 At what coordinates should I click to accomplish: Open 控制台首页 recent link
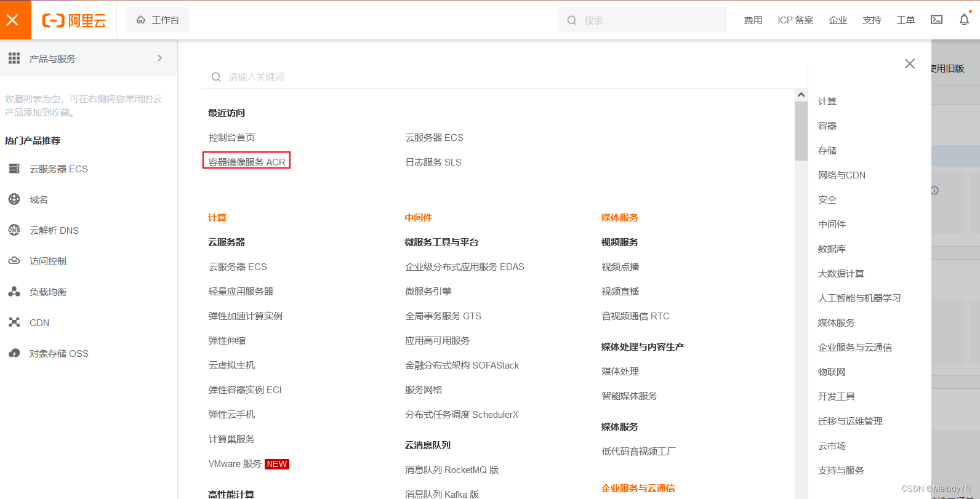(x=231, y=137)
